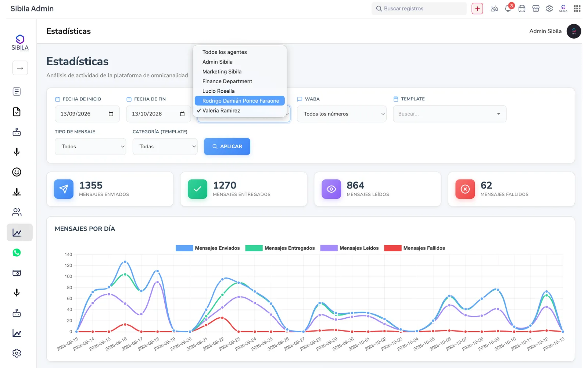Screen dimensions: 588x368
Task: Select Admin Sibila in agent list
Action: [240, 62]
